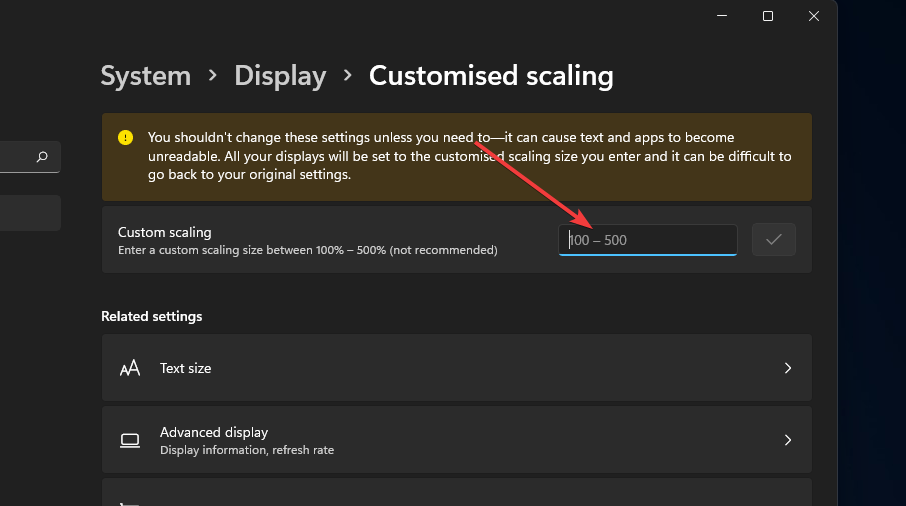Viewport: 906px width, 506px height.
Task: Click the search magnifier icon
Action: click(x=42, y=157)
